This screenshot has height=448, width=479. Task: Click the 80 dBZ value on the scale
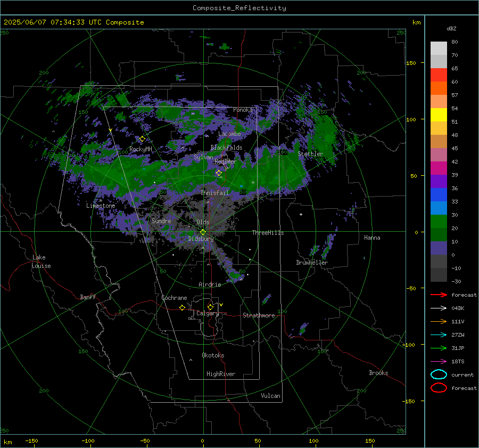[455, 42]
